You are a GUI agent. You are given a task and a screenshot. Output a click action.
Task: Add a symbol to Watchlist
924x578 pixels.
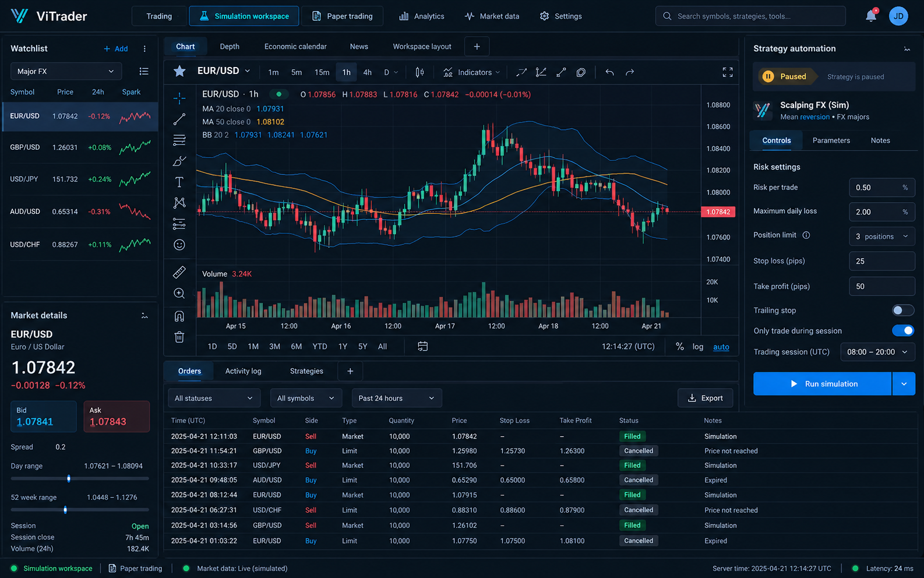click(116, 49)
